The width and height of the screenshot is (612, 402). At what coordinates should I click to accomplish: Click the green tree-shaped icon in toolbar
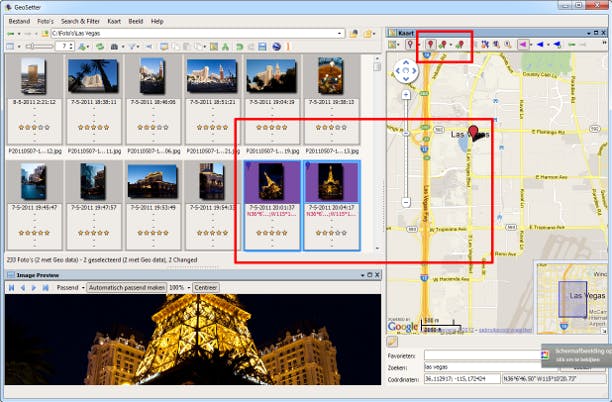tap(225, 46)
